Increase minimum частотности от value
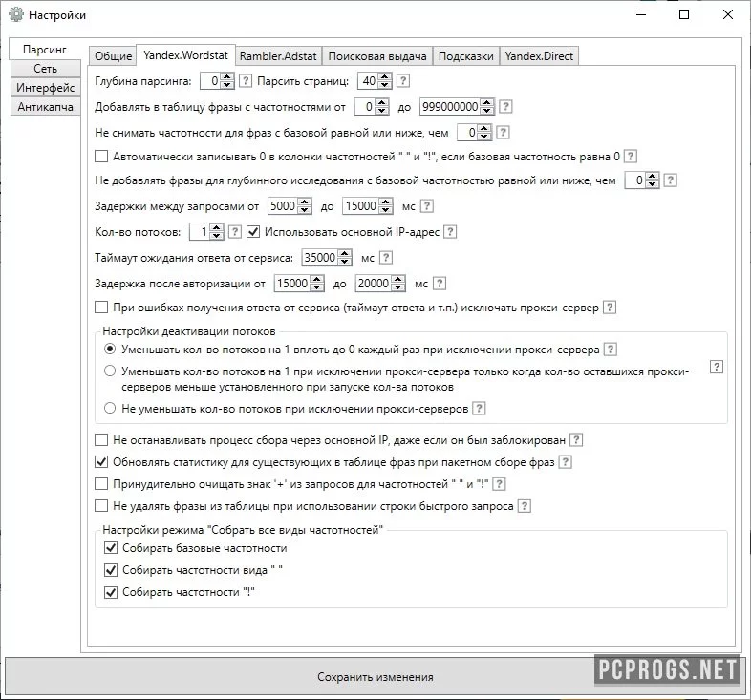This screenshot has width=751, height=700. tap(381, 102)
